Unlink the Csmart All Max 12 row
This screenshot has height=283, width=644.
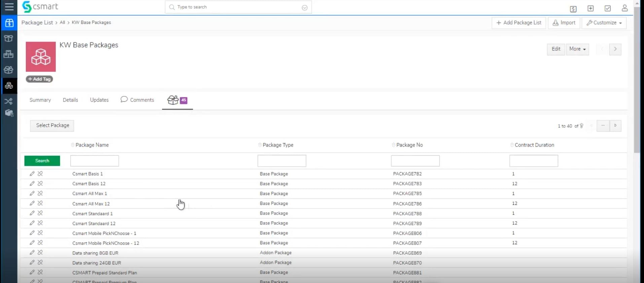[40, 203]
